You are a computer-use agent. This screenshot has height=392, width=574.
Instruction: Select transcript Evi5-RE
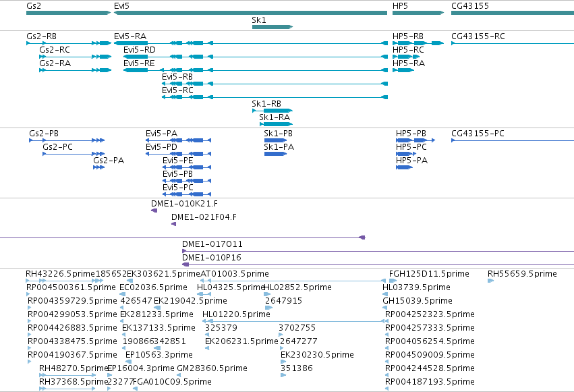point(256,70)
